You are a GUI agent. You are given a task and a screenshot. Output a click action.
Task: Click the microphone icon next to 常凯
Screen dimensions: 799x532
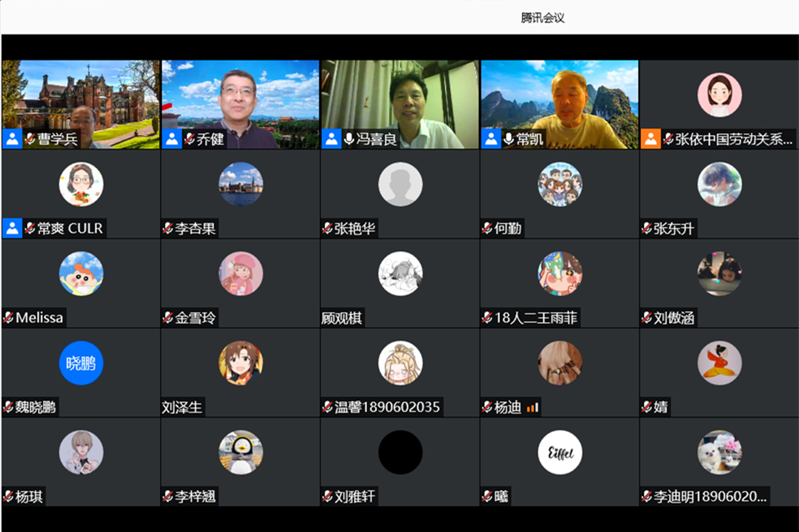point(509,139)
